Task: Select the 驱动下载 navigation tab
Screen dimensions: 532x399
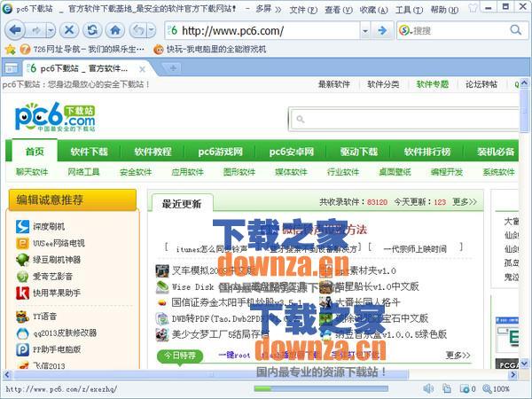Action: coord(359,152)
